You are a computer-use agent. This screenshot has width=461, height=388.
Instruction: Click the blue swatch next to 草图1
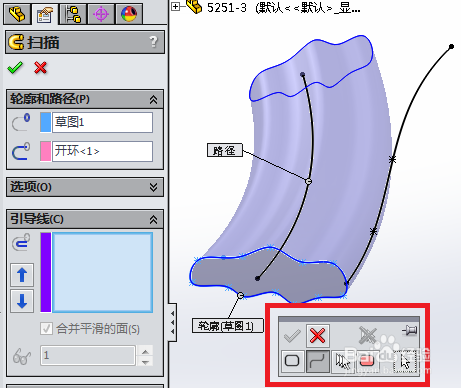[x=45, y=122]
